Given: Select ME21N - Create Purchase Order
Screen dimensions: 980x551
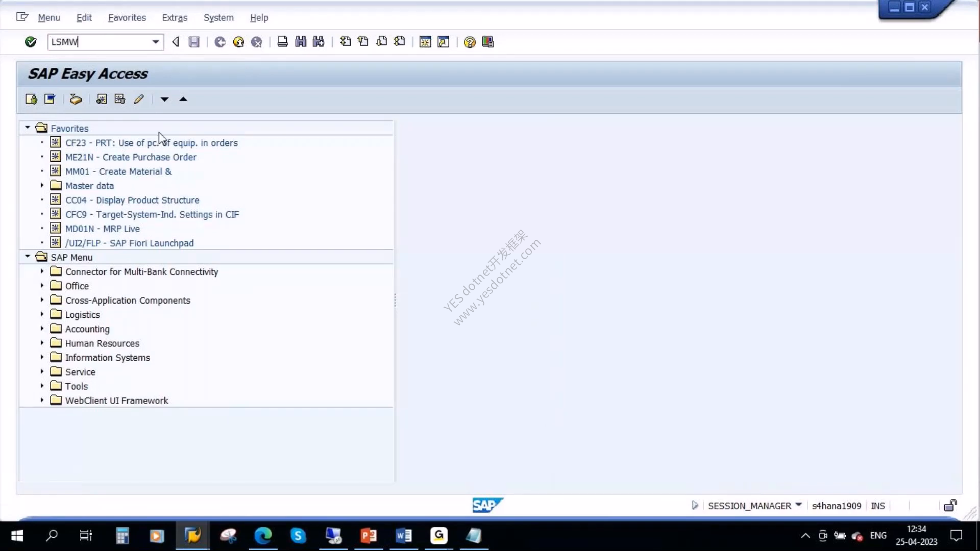Looking at the screenshot, I should pos(131,157).
